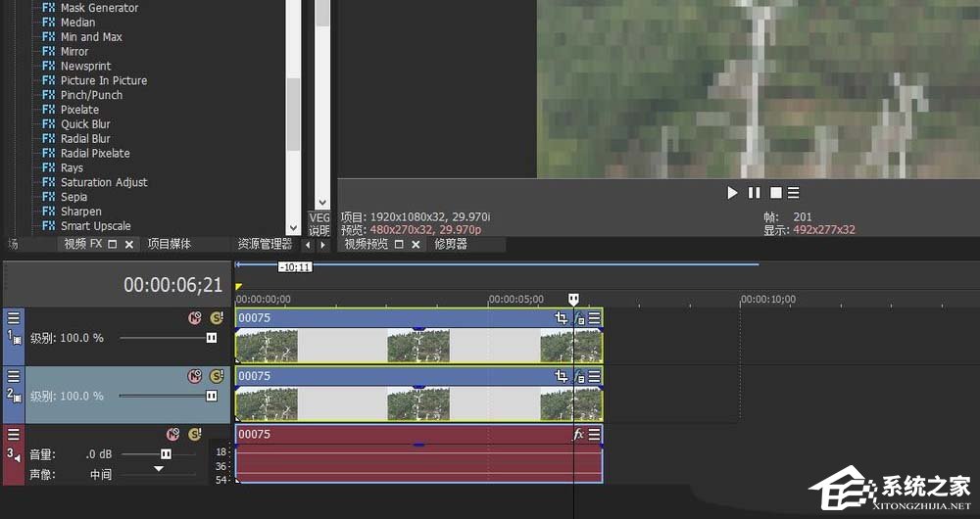Solo audio track 3
This screenshot has height=519, width=980.
(x=195, y=435)
